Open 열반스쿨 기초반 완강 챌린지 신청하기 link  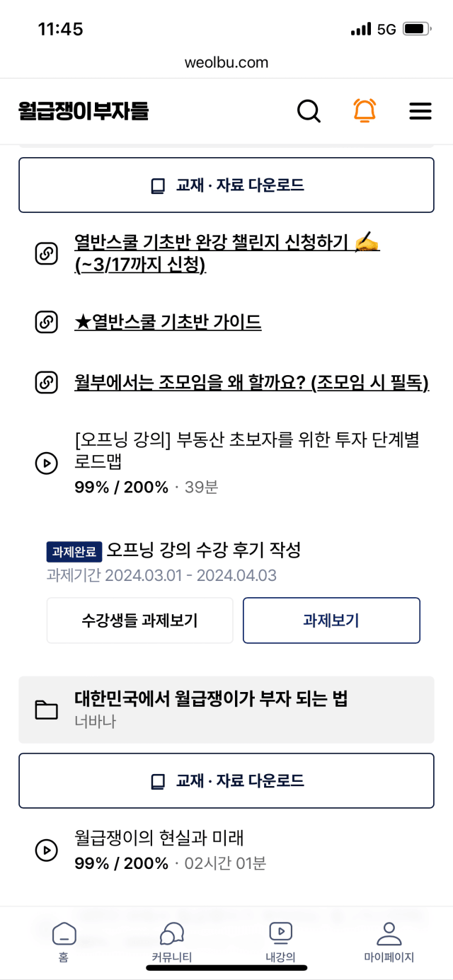227,253
